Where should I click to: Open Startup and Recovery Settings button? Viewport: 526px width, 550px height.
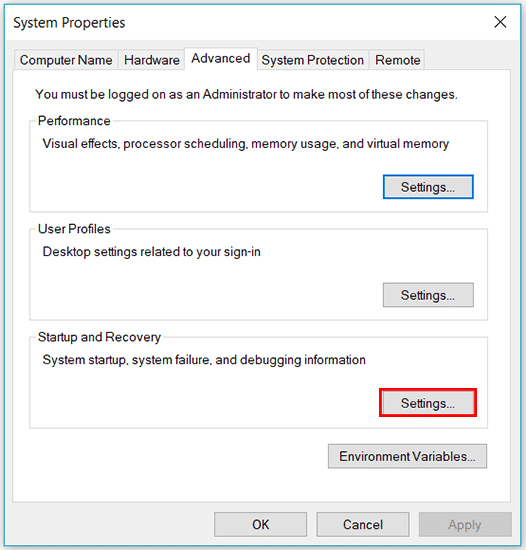coord(428,403)
